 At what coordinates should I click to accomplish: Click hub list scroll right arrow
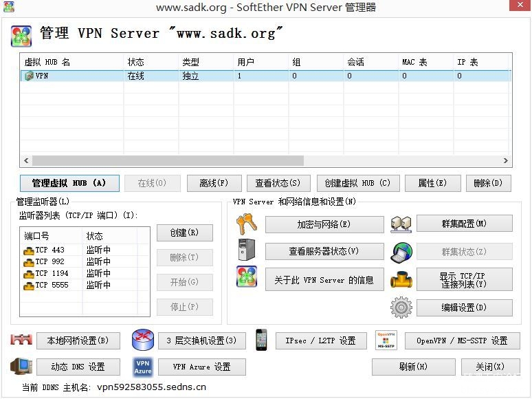click(x=505, y=160)
